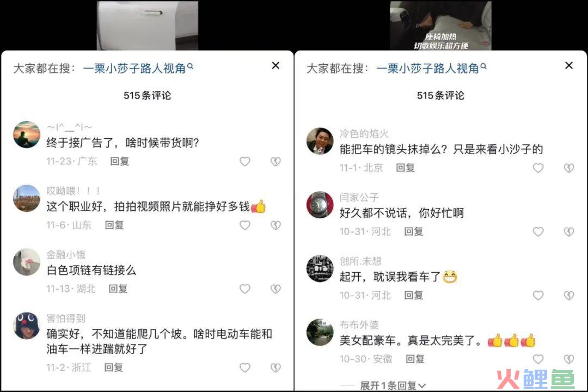Tap the video thumbnail above right panel
Screen dimensions: 588x392
click(x=440, y=25)
